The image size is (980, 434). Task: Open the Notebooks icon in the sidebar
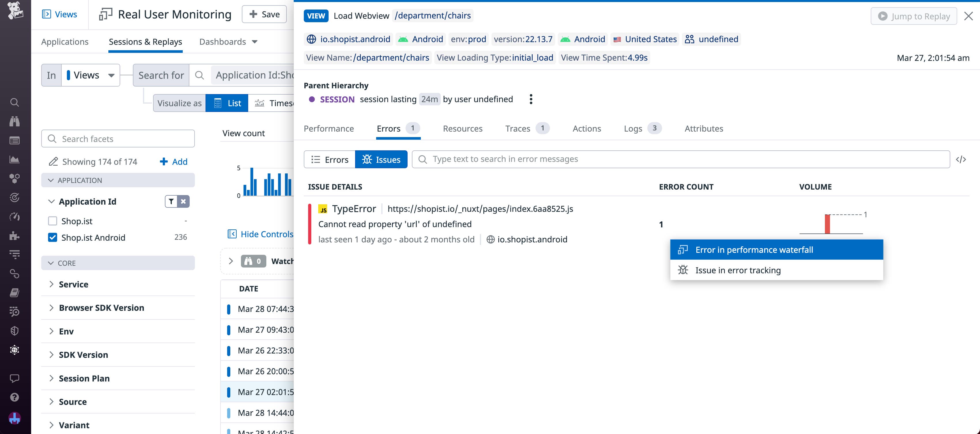(14, 292)
